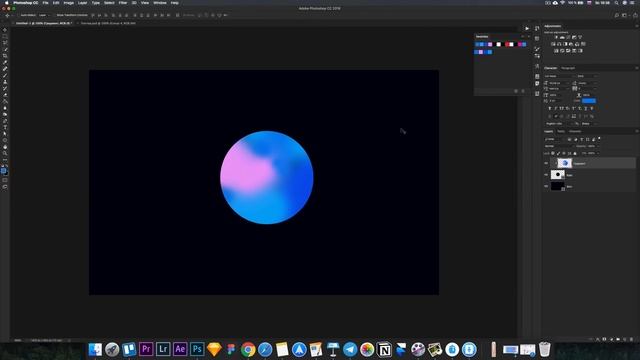Viewport: 640px width, 360px height.
Task: Toggle layer filtering switch in Layers panel
Action: 599,139
